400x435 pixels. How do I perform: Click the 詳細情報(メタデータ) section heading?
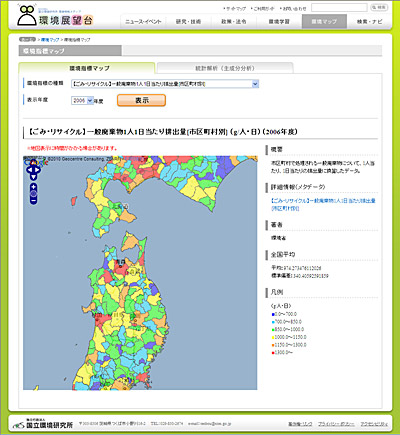(x=298, y=187)
